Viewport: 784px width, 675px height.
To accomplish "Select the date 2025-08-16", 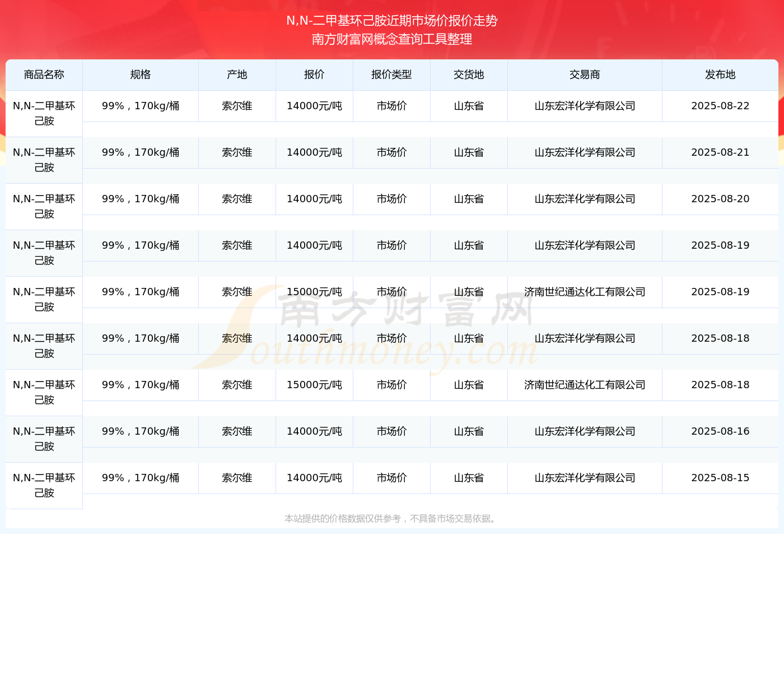I will 720,431.
